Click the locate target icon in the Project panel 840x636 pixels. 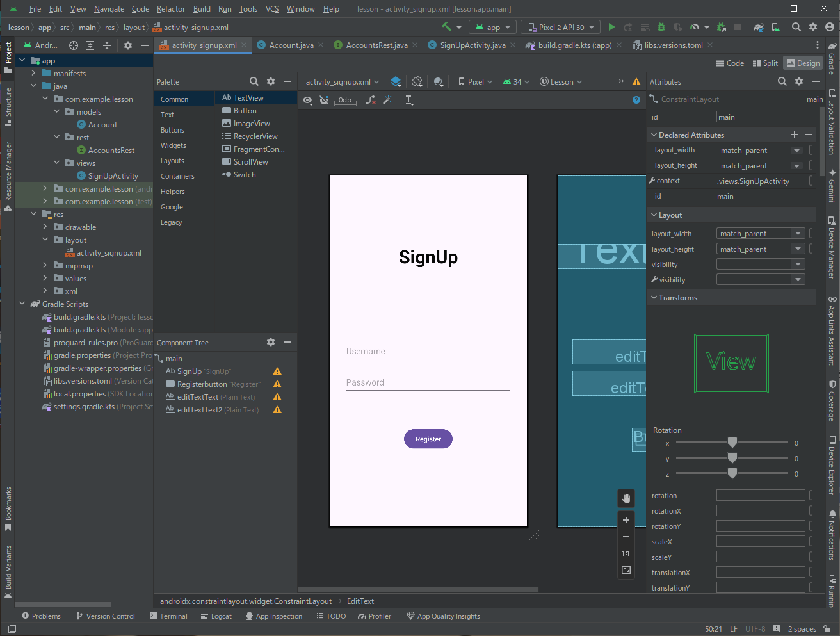pos(74,45)
